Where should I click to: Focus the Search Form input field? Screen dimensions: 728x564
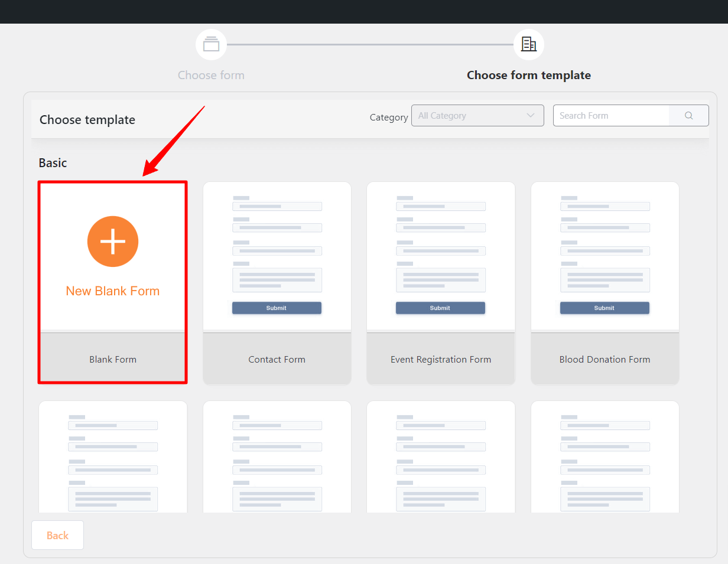tap(611, 116)
